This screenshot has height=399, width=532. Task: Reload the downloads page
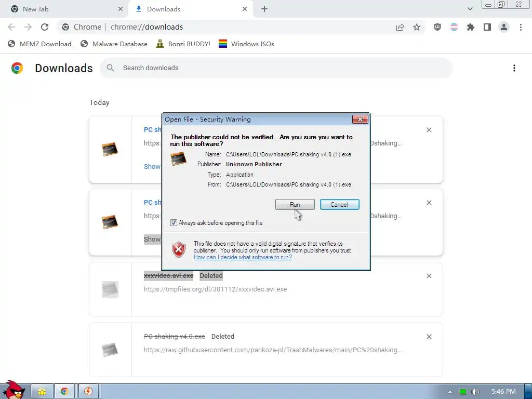[45, 27]
